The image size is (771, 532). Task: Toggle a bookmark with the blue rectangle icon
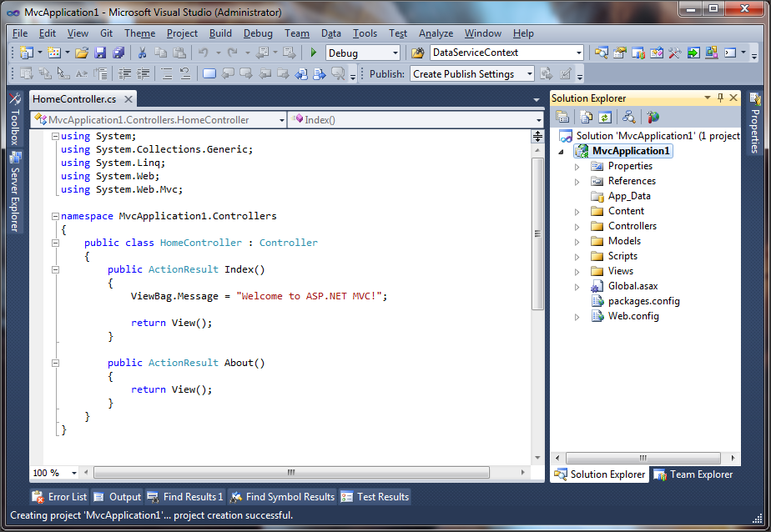[x=209, y=73]
